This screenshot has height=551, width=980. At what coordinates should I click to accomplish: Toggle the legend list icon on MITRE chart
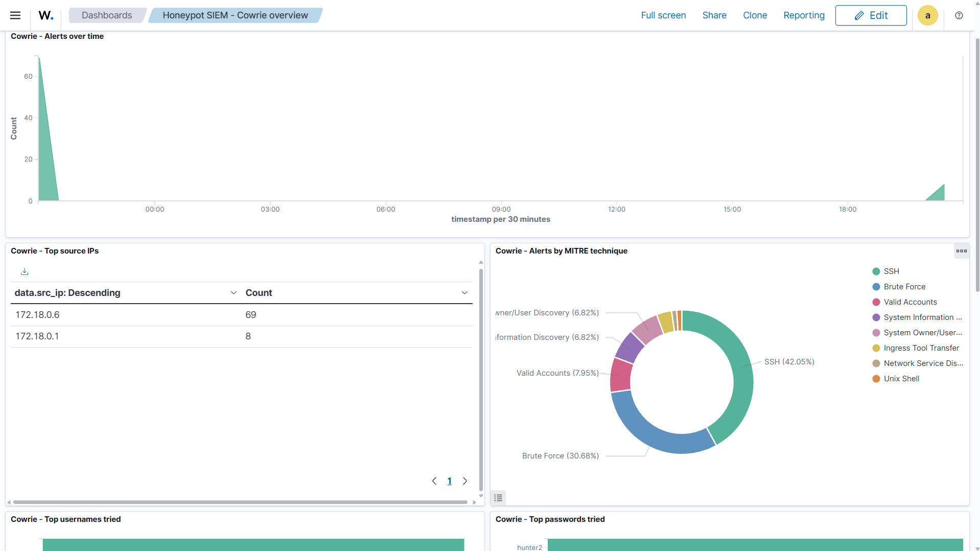(x=498, y=498)
